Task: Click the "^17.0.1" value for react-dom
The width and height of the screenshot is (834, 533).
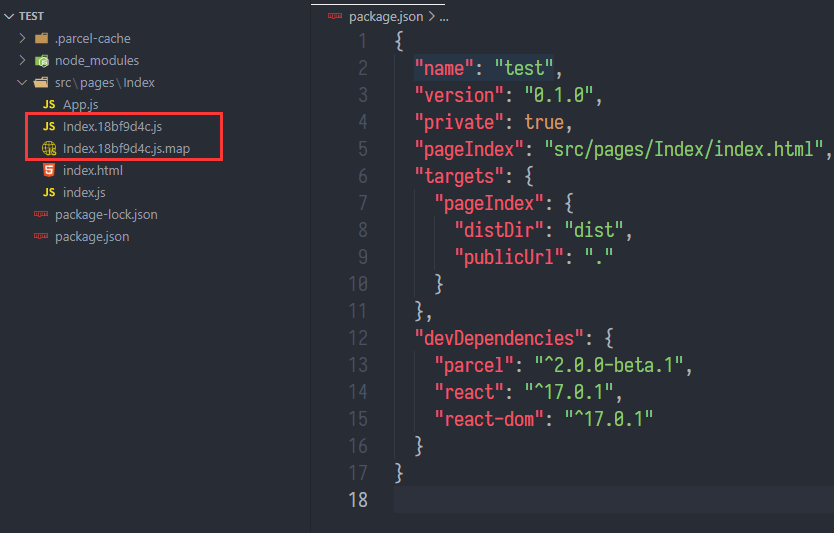Action: pyautogui.click(x=609, y=419)
